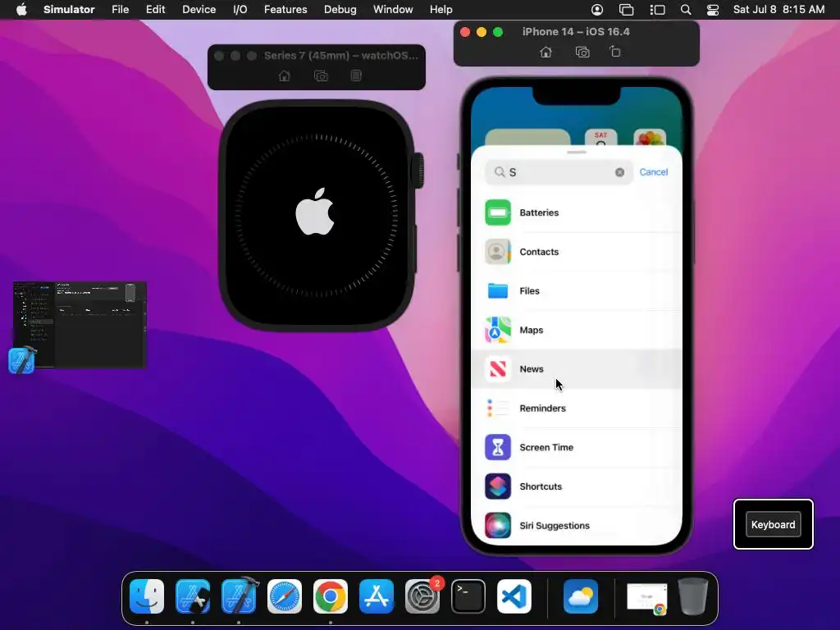Screen dimensions: 840x630
Task: Open App Store from the Dock
Action: tap(376, 596)
